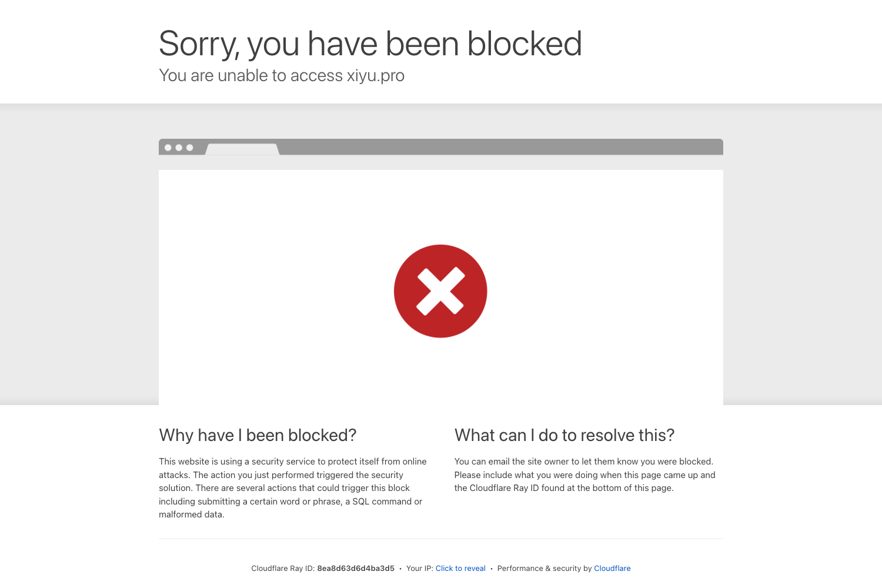This screenshot has width=882, height=588.
Task: Click the red blocked X icon
Action: (440, 291)
